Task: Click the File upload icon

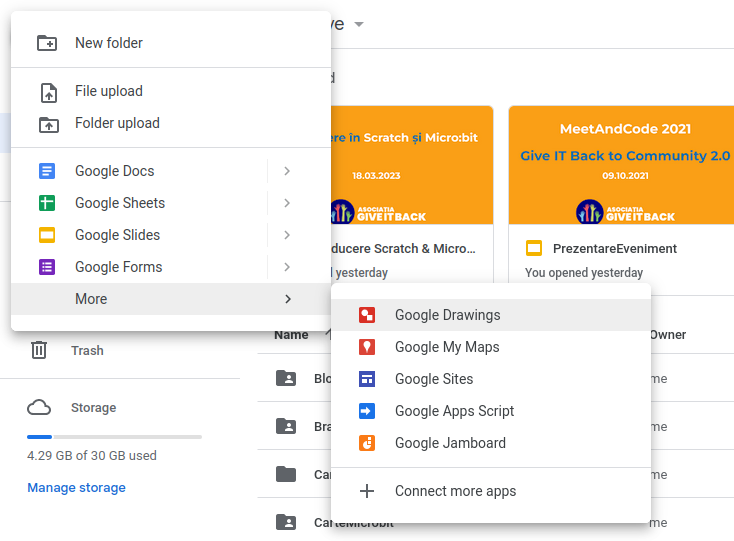Action: coord(47,92)
